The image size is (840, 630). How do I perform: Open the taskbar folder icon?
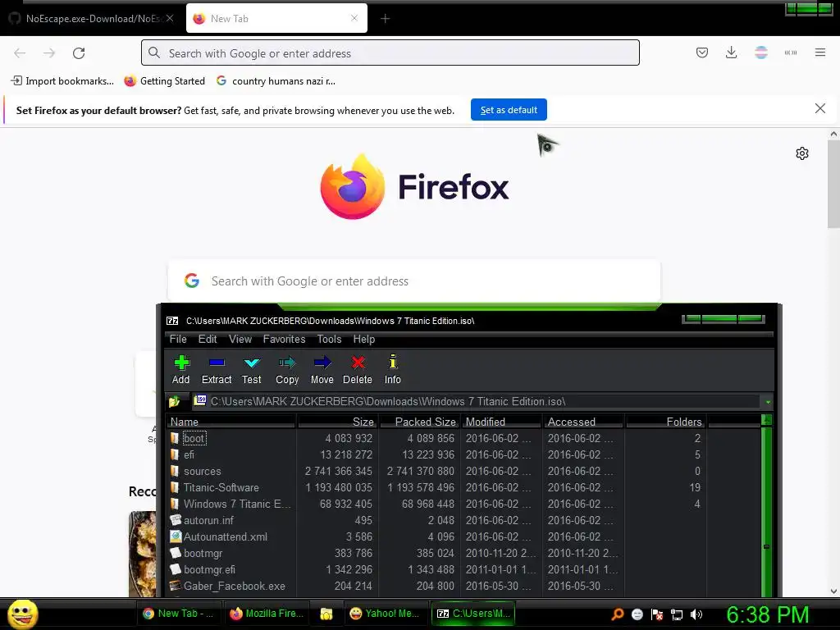pos(326,614)
